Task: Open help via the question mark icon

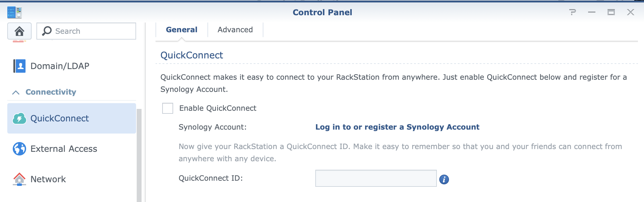Action: pos(572,12)
